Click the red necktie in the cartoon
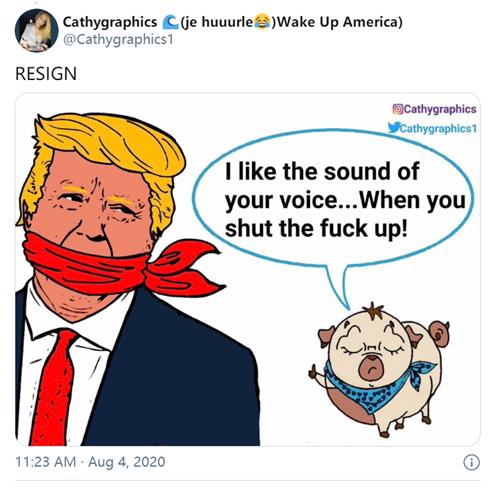This screenshot has width=490, height=490. [53, 387]
